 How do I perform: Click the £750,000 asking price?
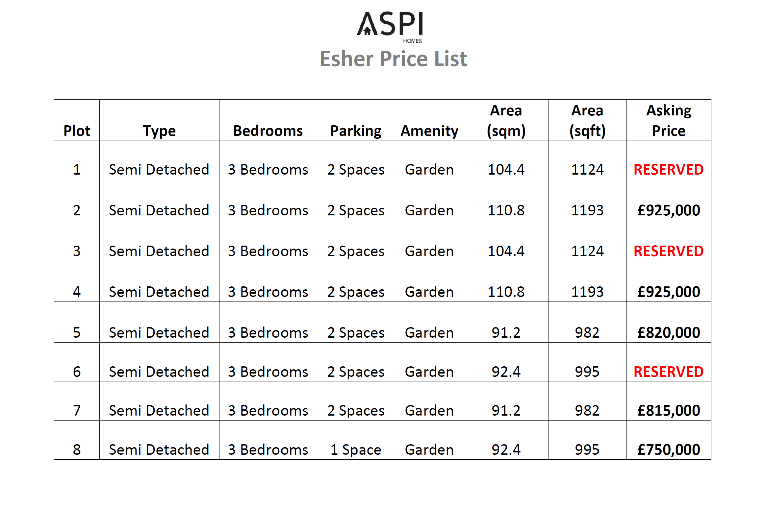pyautogui.click(x=668, y=450)
